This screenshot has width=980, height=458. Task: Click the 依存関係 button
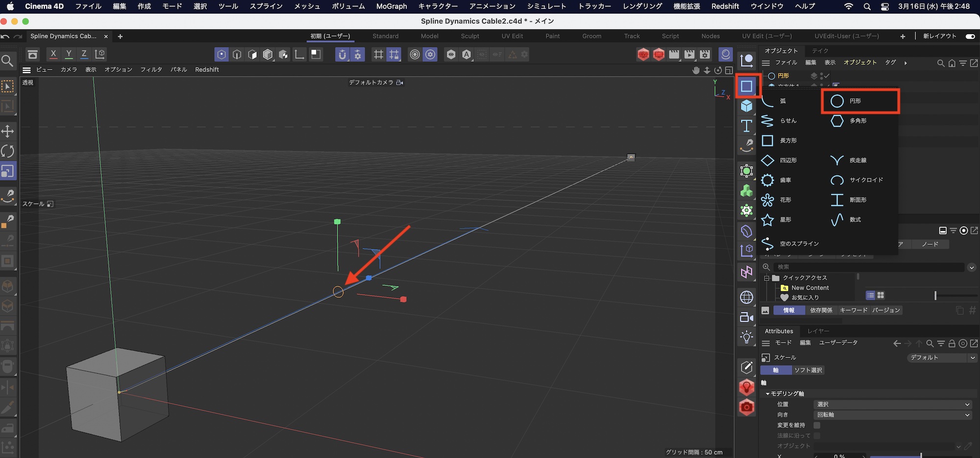821,310
